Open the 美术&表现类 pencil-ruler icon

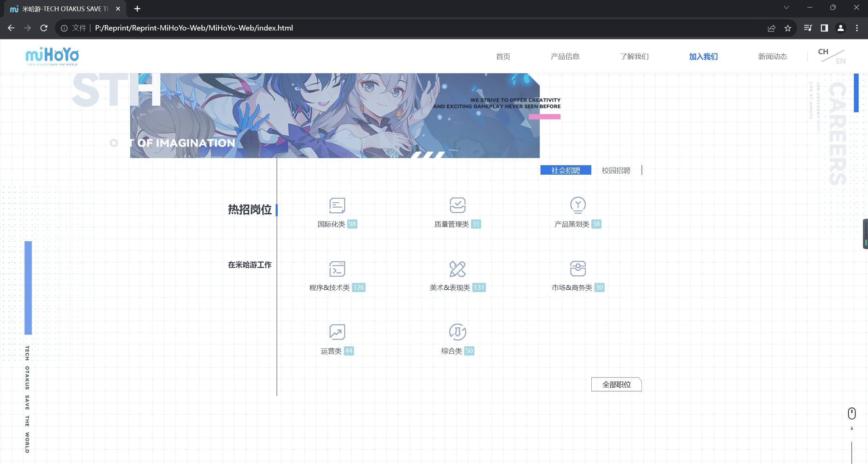[x=457, y=269]
